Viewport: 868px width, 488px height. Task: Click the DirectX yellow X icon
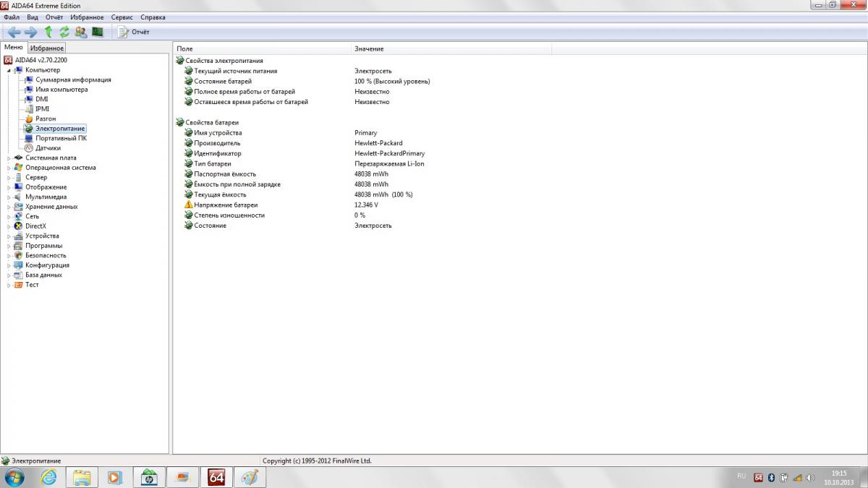(19, 226)
